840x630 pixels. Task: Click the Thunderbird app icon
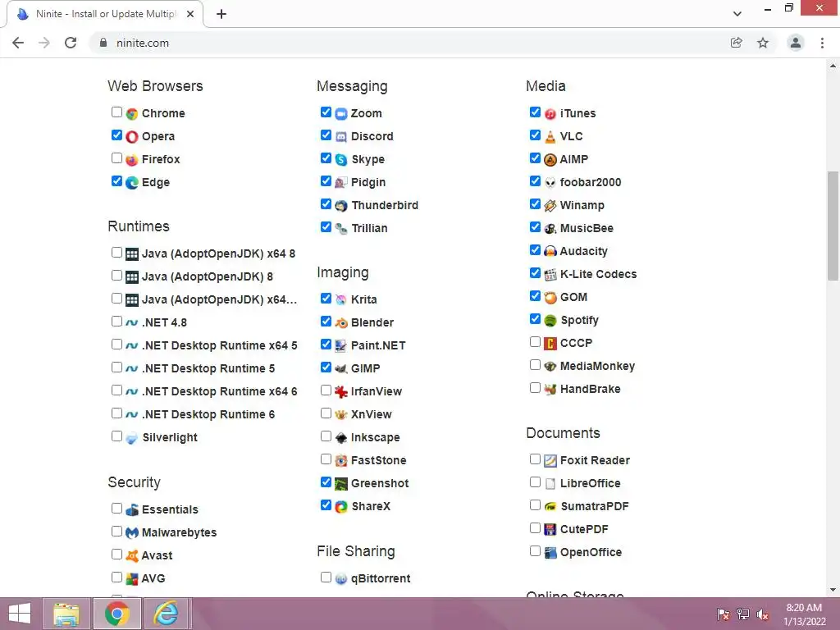pos(341,206)
